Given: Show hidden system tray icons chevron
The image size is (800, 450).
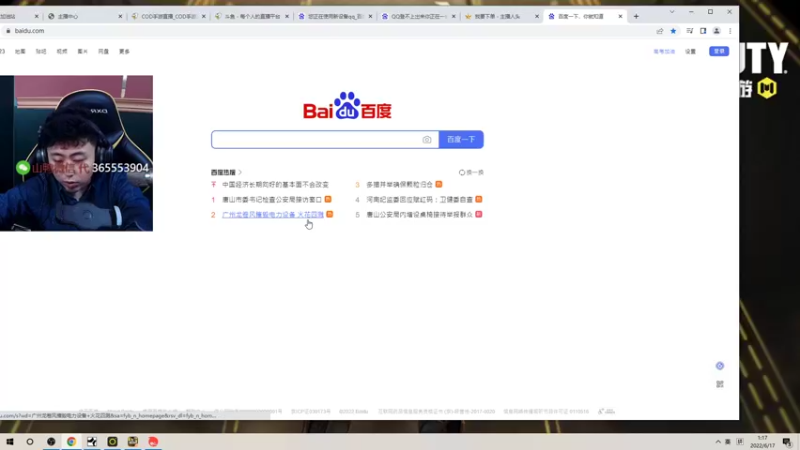Looking at the screenshot, I should pyautogui.click(x=718, y=442).
